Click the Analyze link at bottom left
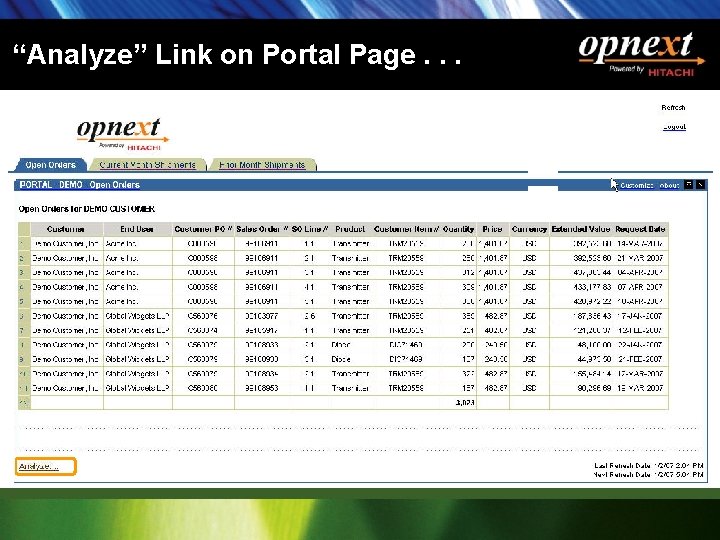This screenshot has height=540, width=720. tap(39, 467)
